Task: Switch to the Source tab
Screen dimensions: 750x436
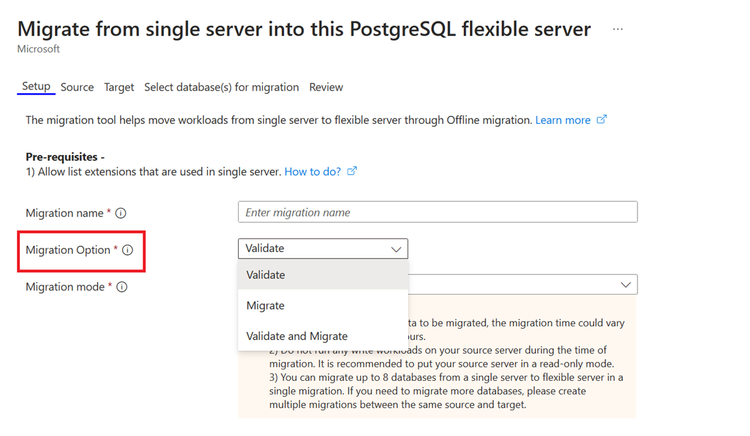Action: tap(77, 87)
